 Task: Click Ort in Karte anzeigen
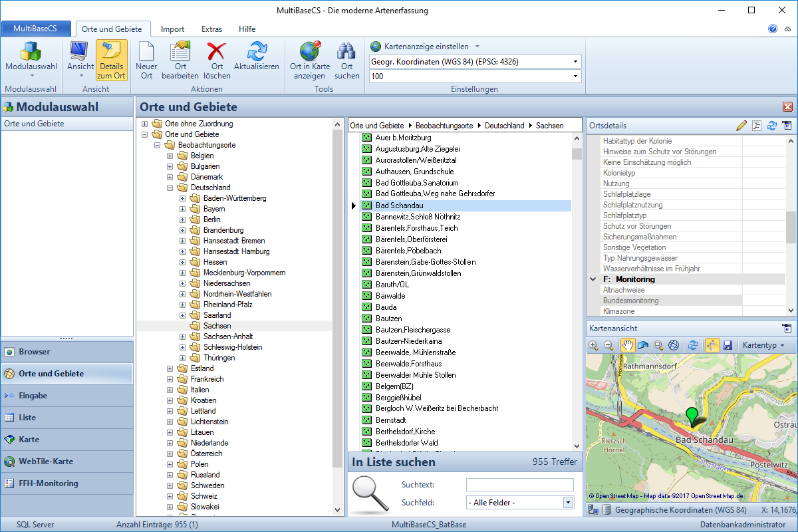pyautogui.click(x=310, y=61)
